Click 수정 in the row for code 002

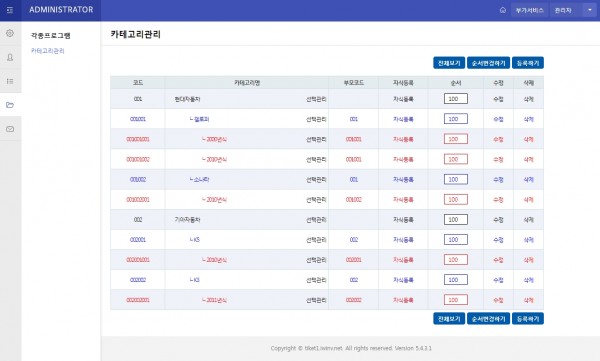(498, 220)
